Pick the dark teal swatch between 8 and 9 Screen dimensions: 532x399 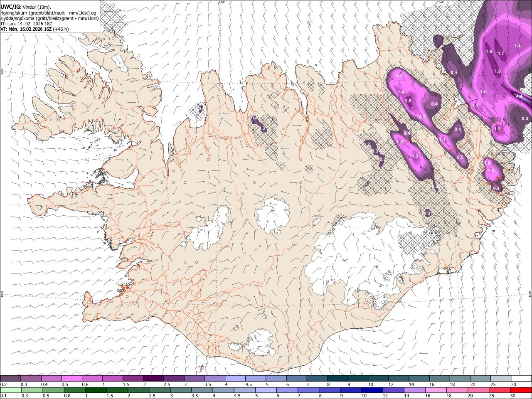coord(337,378)
